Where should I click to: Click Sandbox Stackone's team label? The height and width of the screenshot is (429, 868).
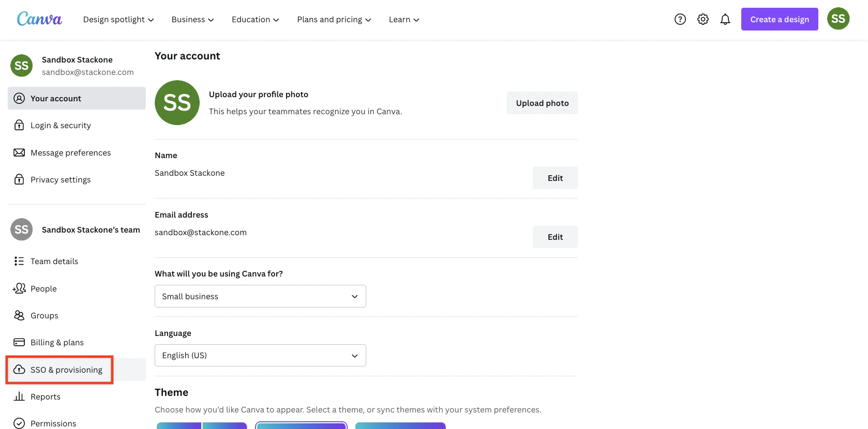[91, 229]
